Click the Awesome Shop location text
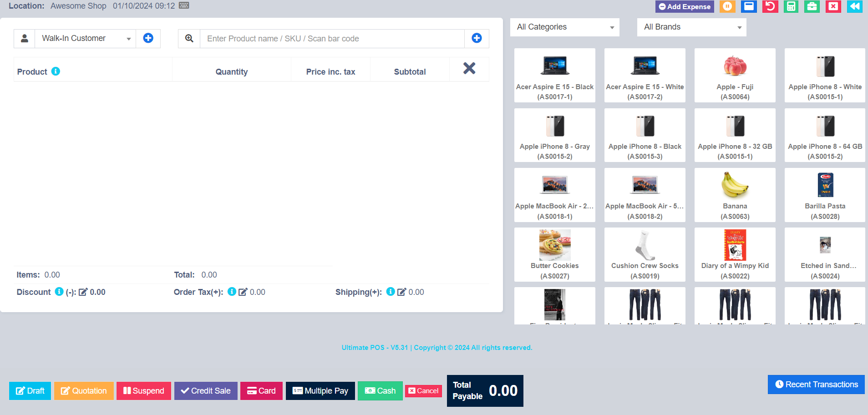This screenshot has height=415, width=868. point(78,6)
